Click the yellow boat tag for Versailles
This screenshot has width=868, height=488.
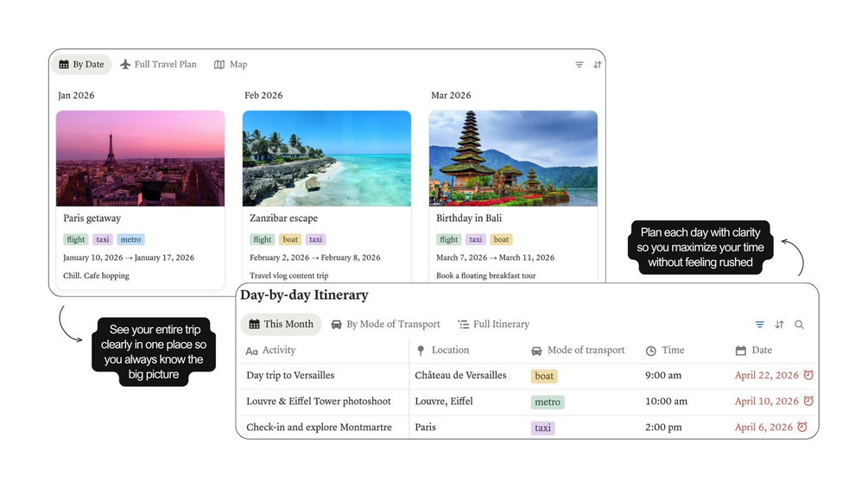(544, 377)
